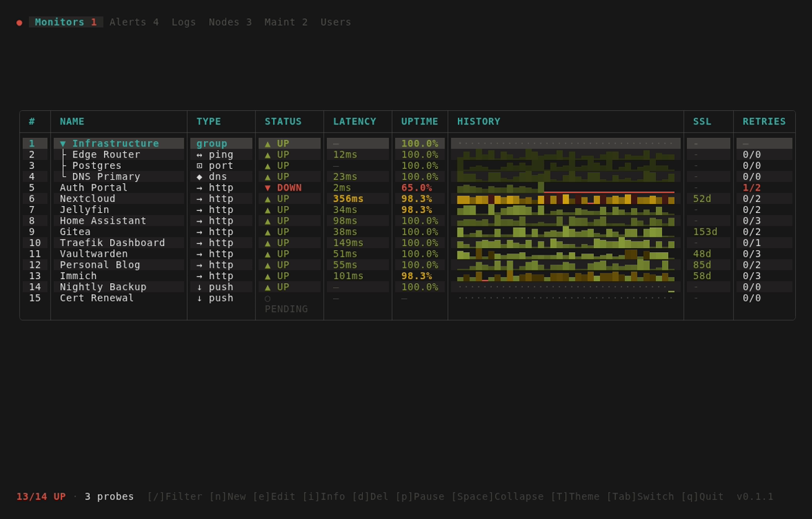Viewport: 812px width, 519px height.
Task: Click the RETRIES column header
Action: tap(764, 122)
